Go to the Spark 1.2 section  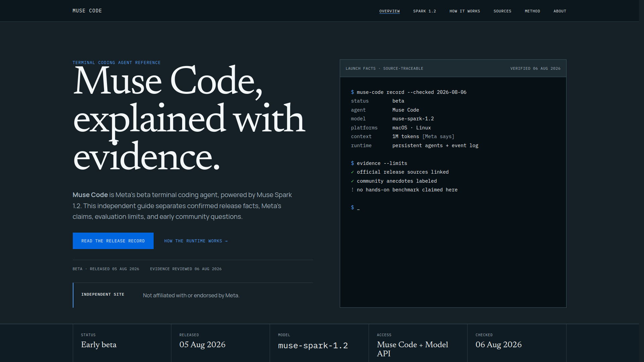click(x=425, y=11)
